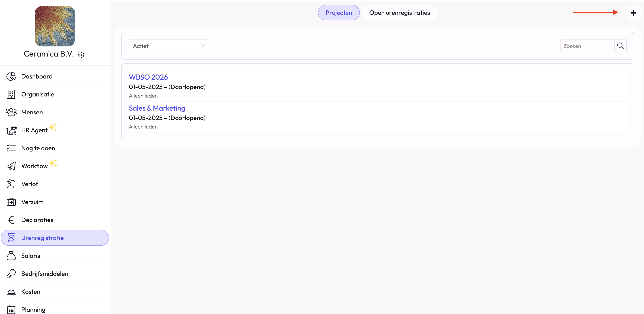Switch to Open urenregistraties tab

tap(399, 13)
